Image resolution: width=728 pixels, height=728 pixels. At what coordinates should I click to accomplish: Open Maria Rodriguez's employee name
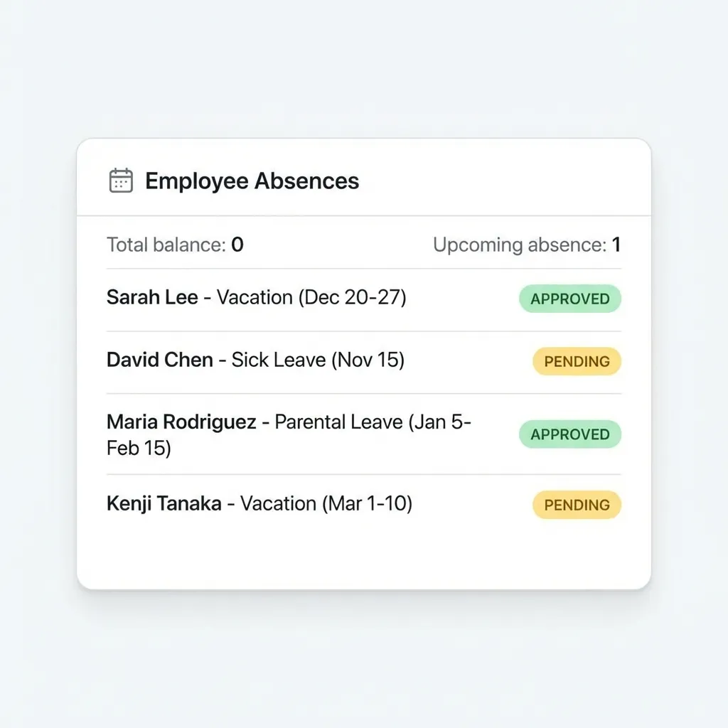(x=181, y=422)
